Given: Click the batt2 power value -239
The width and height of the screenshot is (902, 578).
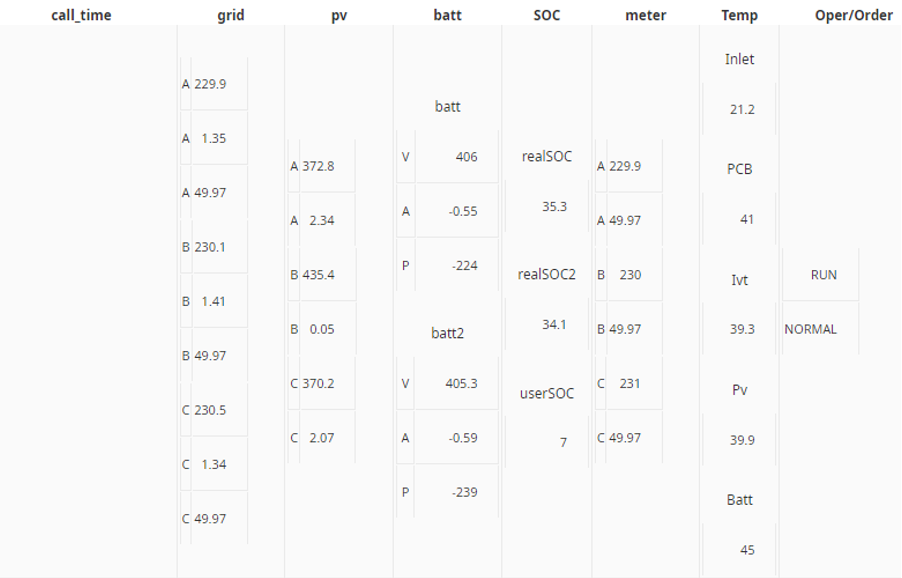Looking at the screenshot, I should pyautogui.click(x=465, y=492).
